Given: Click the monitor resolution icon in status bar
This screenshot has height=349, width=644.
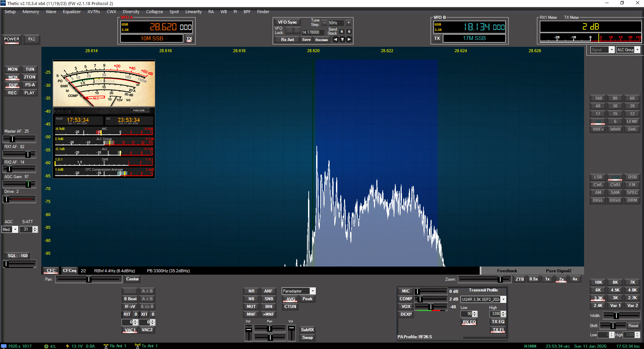Looking at the screenshot, I should coord(4,346).
